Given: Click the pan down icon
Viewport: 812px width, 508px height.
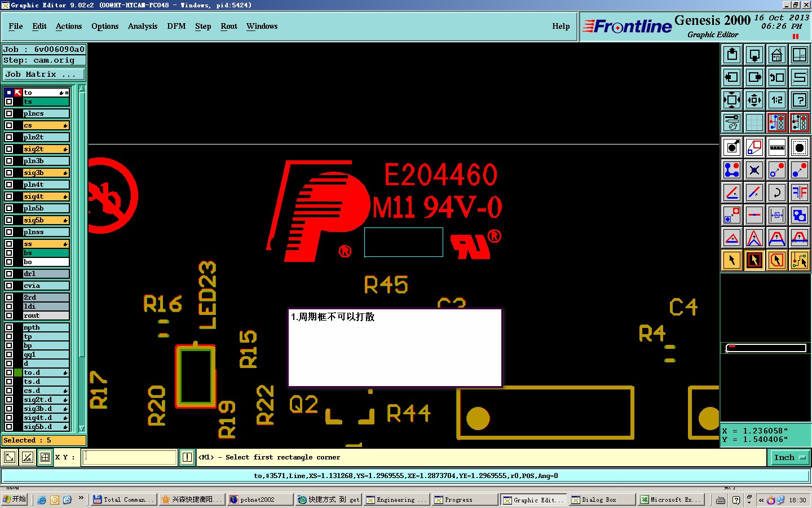Looking at the screenshot, I should pyautogui.click(x=754, y=55).
